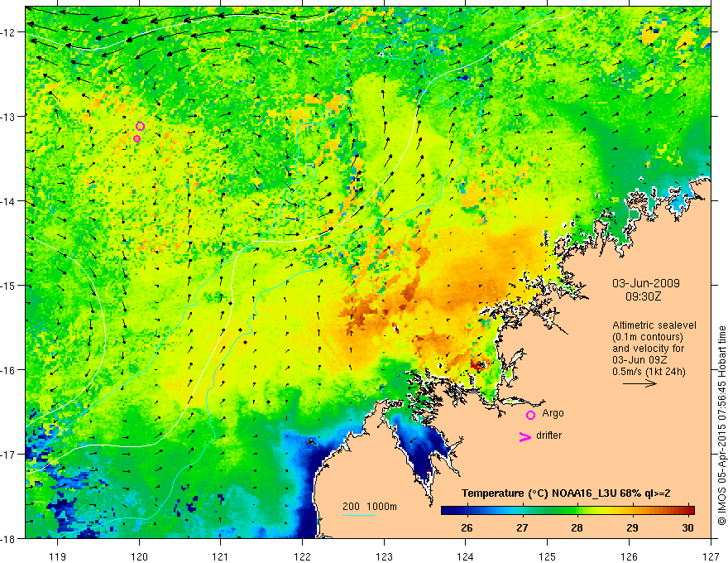Click the 'Argo' legend label
The height and width of the screenshot is (563, 728).
[x=553, y=413]
